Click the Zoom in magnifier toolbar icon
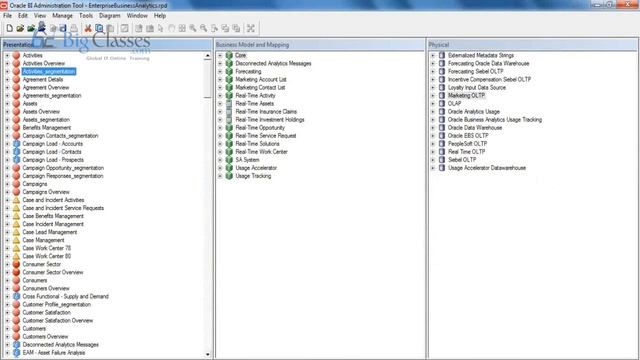Screen dimensions: 640x360 tap(193, 28)
